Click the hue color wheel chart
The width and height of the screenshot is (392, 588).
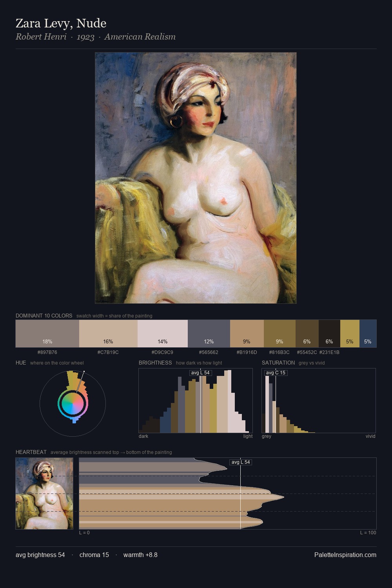tap(73, 403)
